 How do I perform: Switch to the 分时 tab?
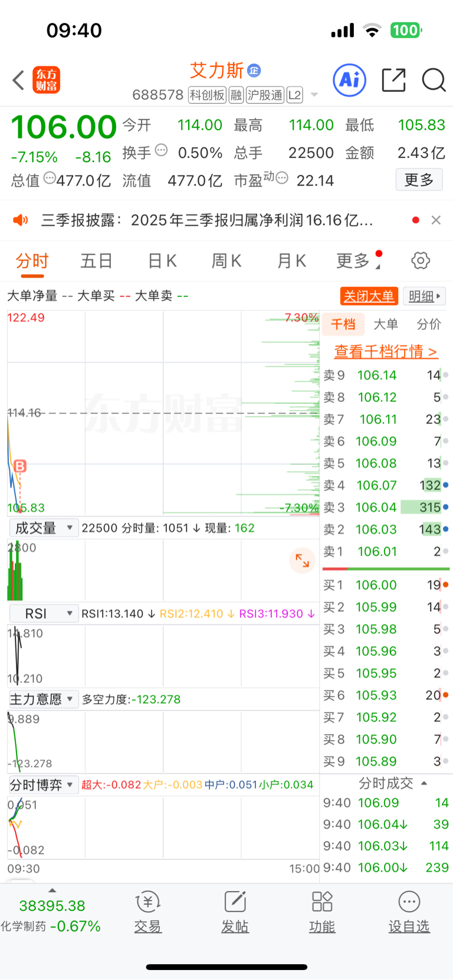(x=32, y=260)
